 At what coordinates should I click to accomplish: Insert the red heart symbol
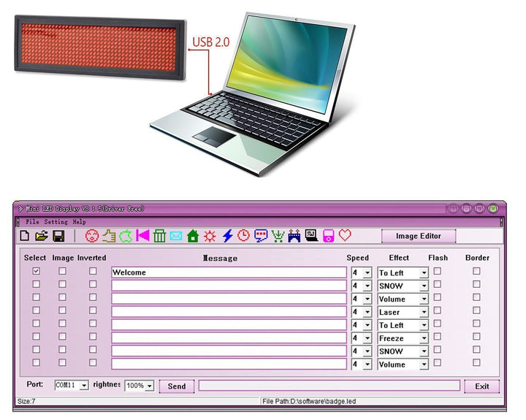tap(346, 235)
